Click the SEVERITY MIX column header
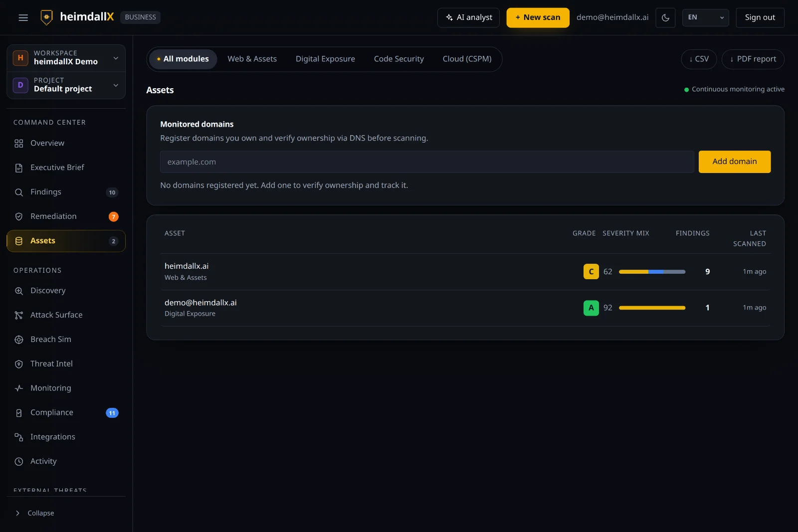 pos(625,233)
